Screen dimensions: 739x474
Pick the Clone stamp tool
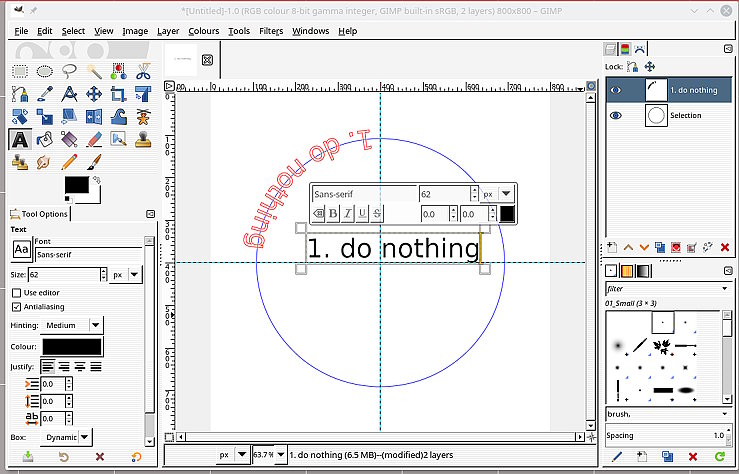(x=143, y=139)
